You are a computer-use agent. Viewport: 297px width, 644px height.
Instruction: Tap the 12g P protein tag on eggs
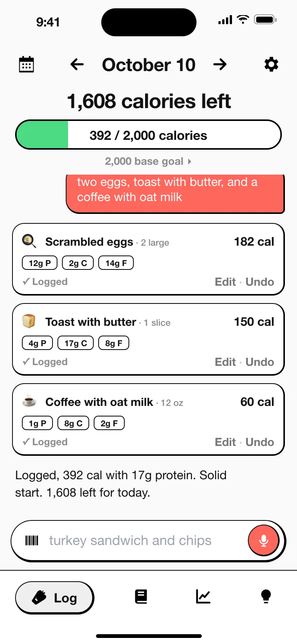[x=40, y=263]
